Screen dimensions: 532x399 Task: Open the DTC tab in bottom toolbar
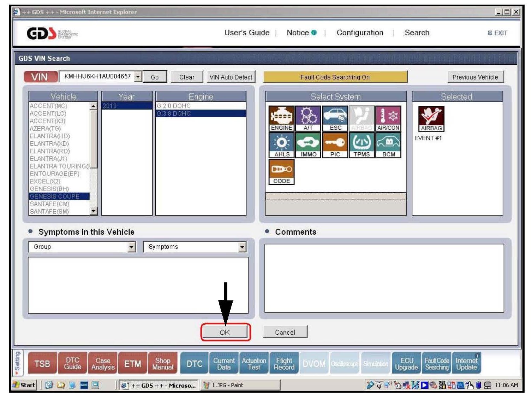click(194, 364)
